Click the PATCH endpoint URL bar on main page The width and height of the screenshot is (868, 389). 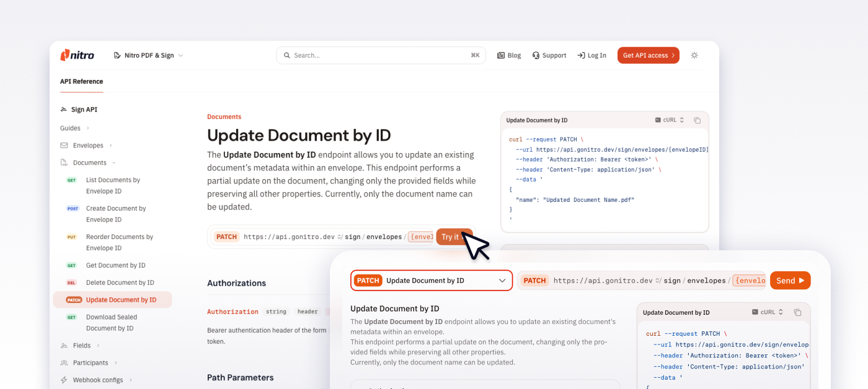tap(322, 237)
